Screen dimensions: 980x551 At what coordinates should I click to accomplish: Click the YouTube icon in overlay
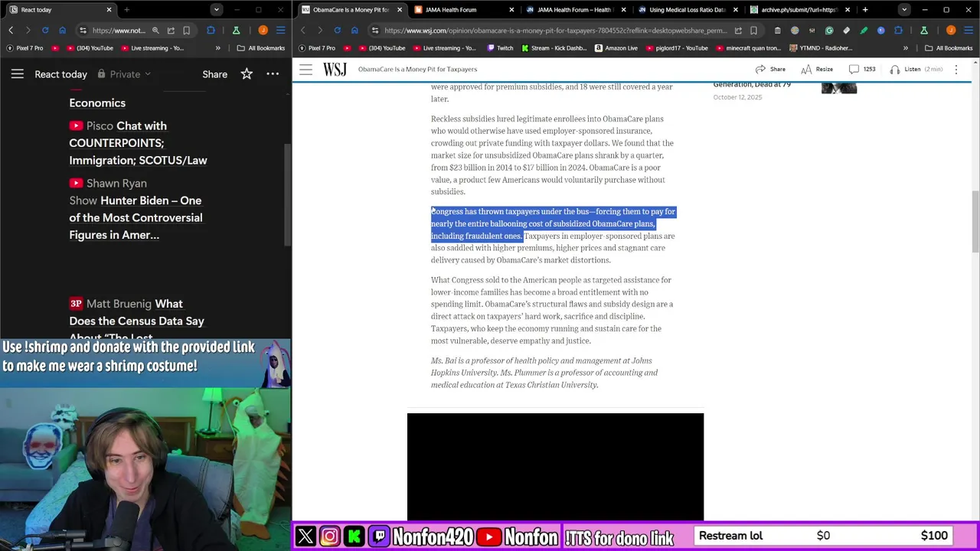[489, 536]
